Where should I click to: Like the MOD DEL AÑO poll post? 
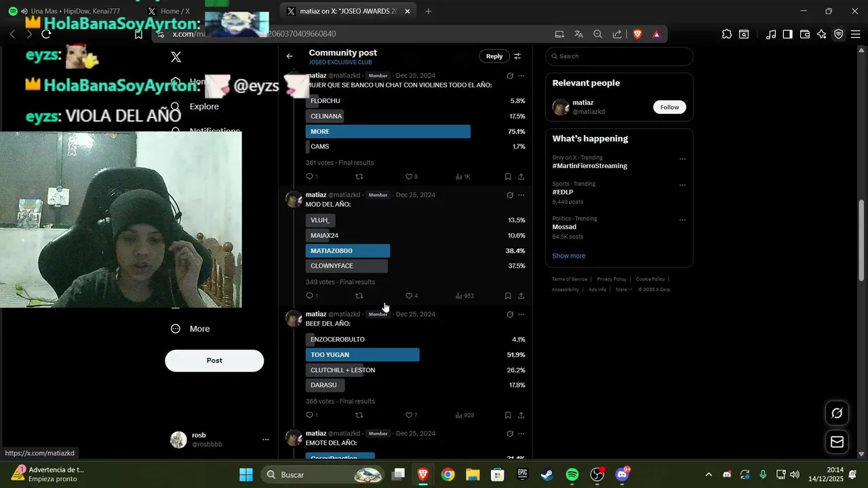click(409, 296)
